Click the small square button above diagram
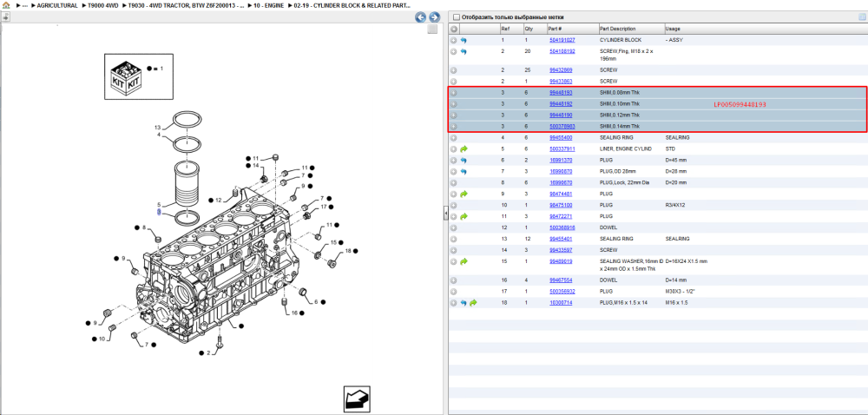 (x=433, y=30)
